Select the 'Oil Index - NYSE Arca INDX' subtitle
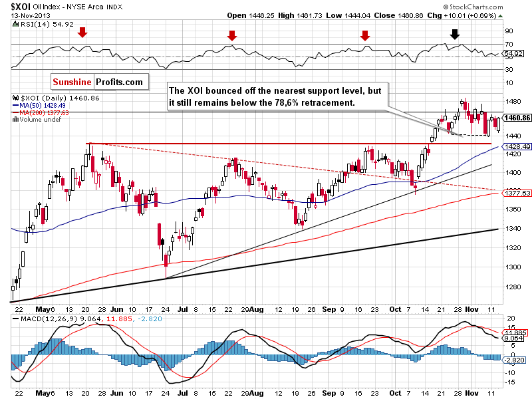532x399 pixels. (x=78, y=7)
